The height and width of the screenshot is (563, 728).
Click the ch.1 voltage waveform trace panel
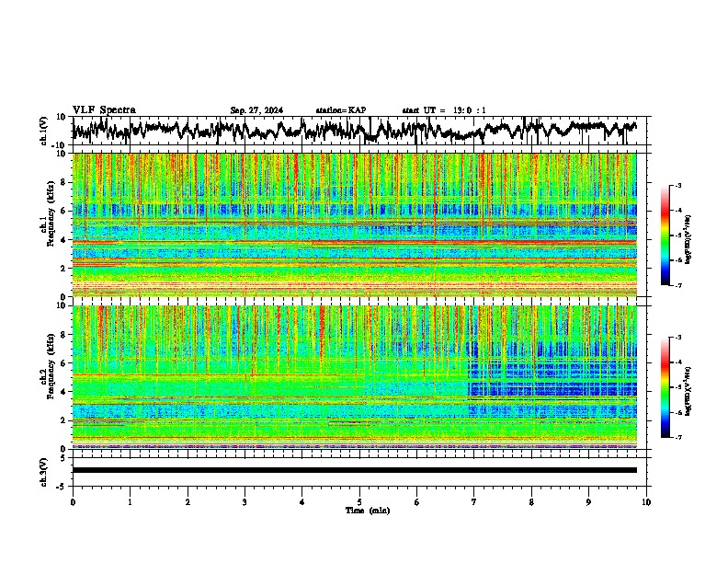(x=359, y=131)
